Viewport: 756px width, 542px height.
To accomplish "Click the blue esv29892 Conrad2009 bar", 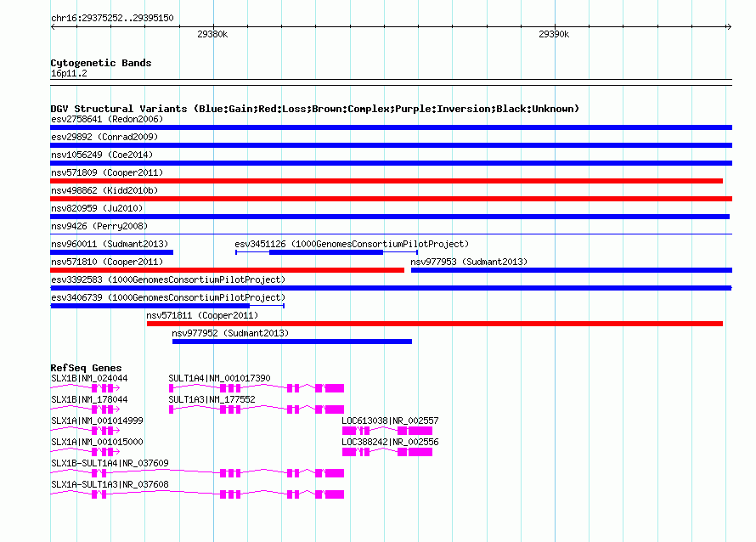I will pyautogui.click(x=391, y=145).
